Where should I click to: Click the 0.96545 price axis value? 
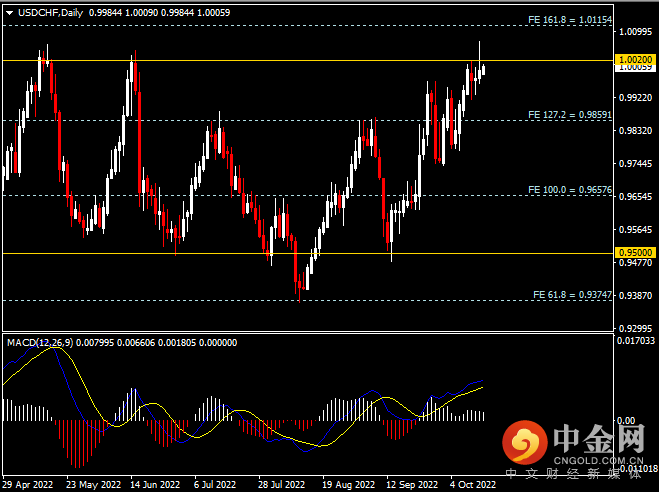(636, 197)
